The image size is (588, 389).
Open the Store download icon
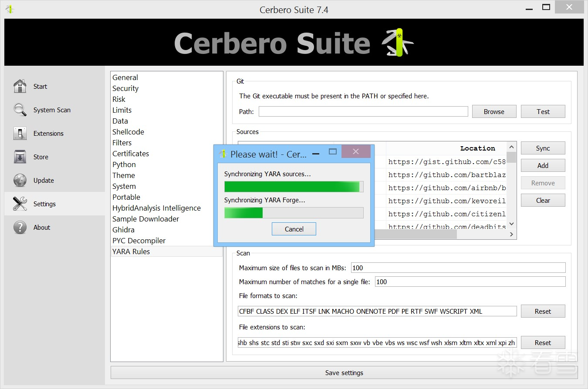pyautogui.click(x=20, y=157)
